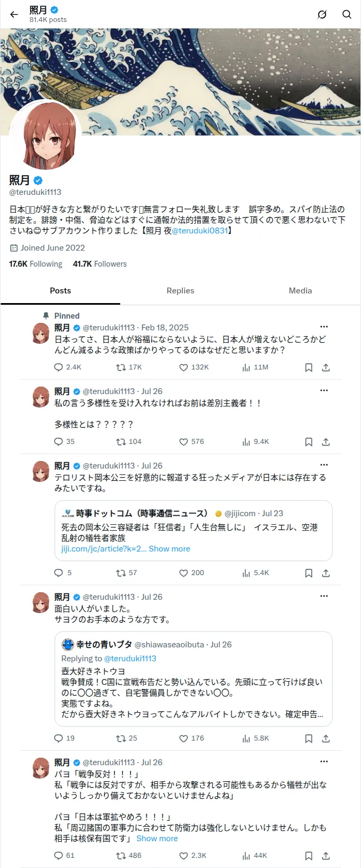Open three-dot menu on last post
Screen dimensions: 361x868
[324, 761]
